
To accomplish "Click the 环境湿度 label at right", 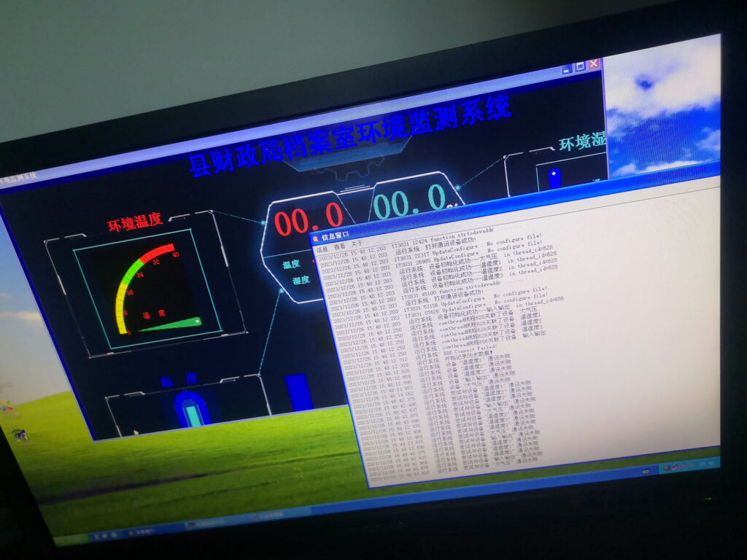I will (582, 141).
